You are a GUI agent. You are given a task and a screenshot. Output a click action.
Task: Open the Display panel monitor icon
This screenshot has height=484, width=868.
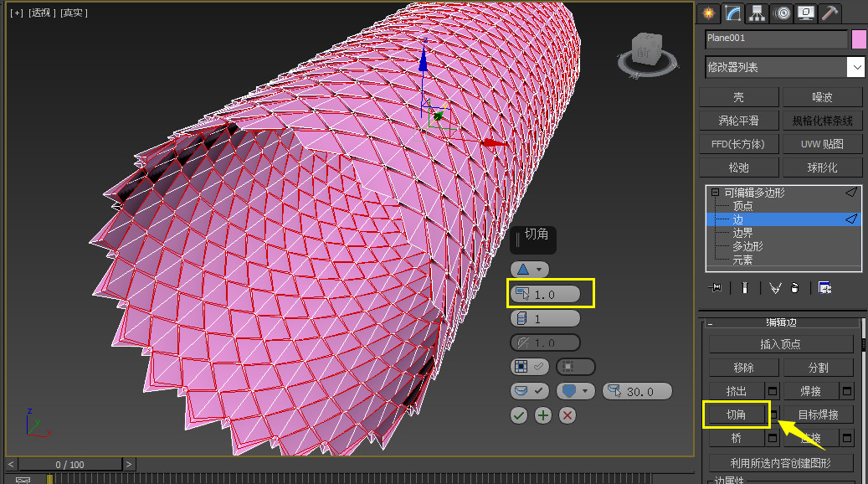coord(805,13)
